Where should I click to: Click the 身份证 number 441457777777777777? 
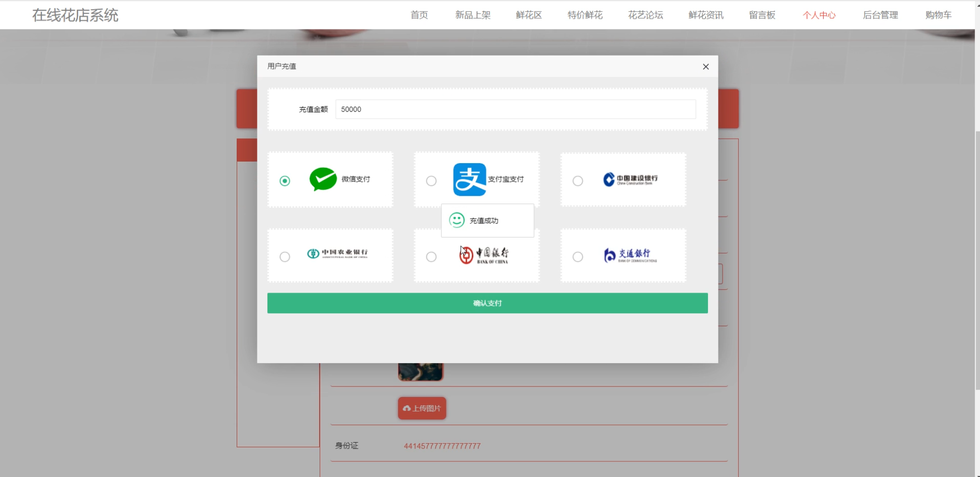pyautogui.click(x=442, y=446)
